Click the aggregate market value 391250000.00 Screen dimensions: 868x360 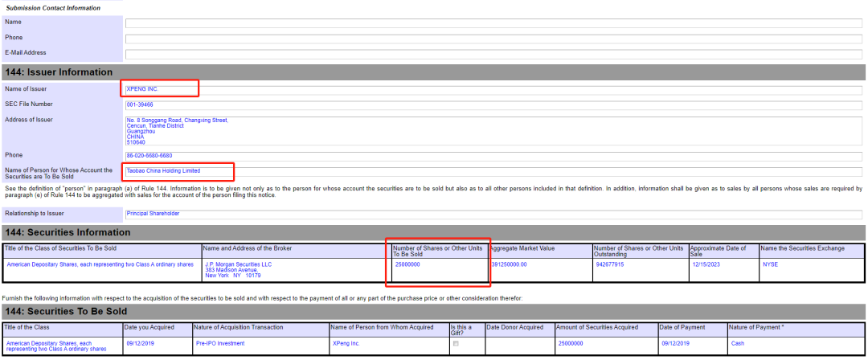click(509, 264)
